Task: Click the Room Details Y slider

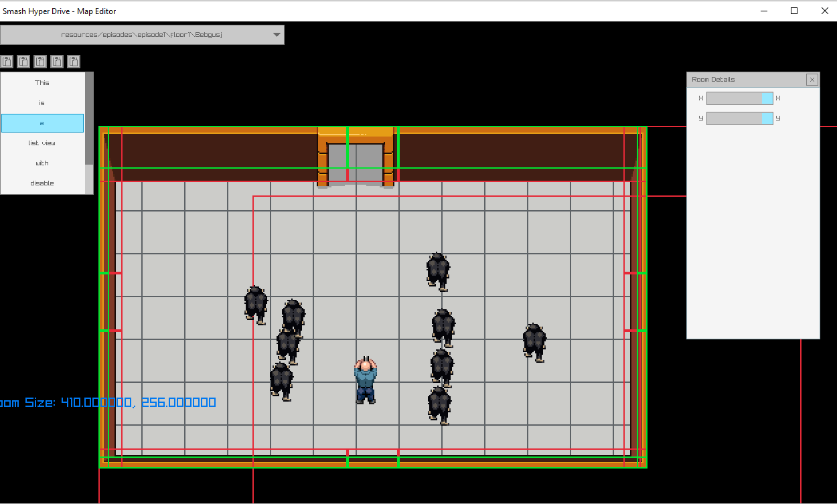Action: click(x=740, y=118)
